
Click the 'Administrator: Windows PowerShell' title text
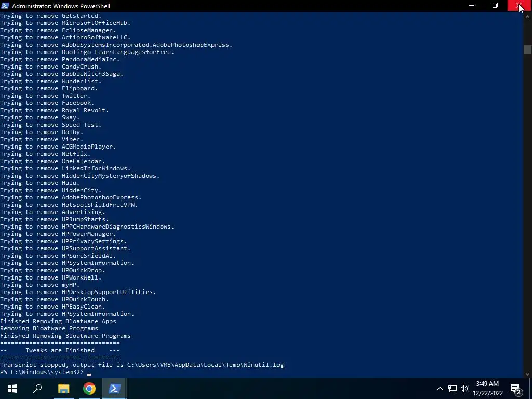(x=61, y=6)
